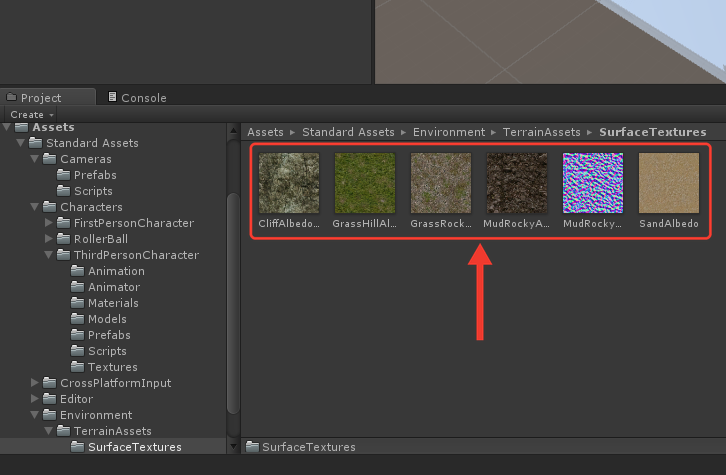The height and width of the screenshot is (475, 726).
Task: Click the Prefabs folder icon under Cameras
Action: point(63,175)
